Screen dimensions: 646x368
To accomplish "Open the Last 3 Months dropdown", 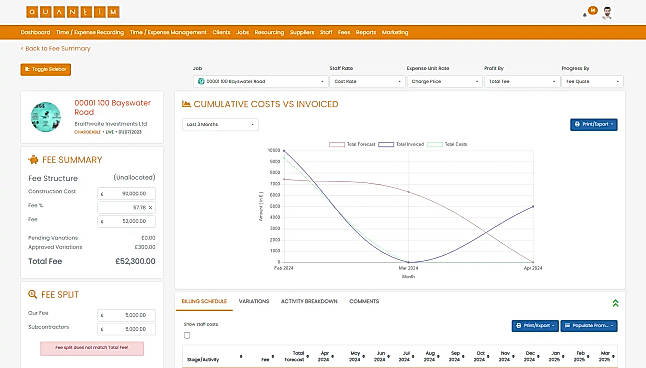I will (220, 124).
